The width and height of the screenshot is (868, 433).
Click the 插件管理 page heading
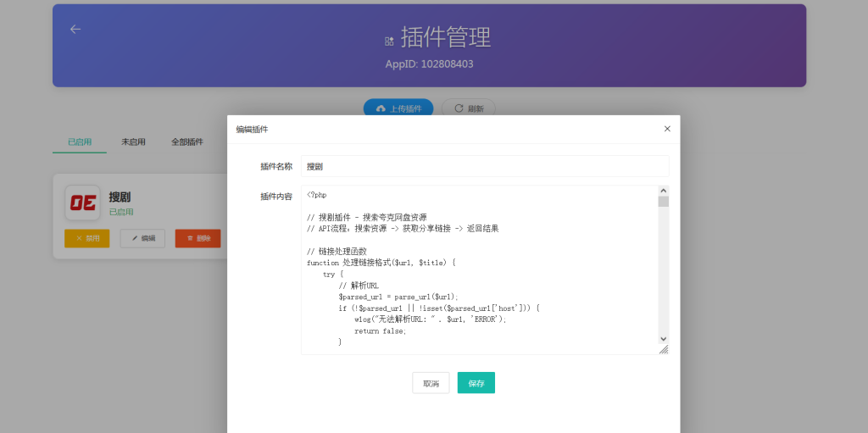point(446,38)
